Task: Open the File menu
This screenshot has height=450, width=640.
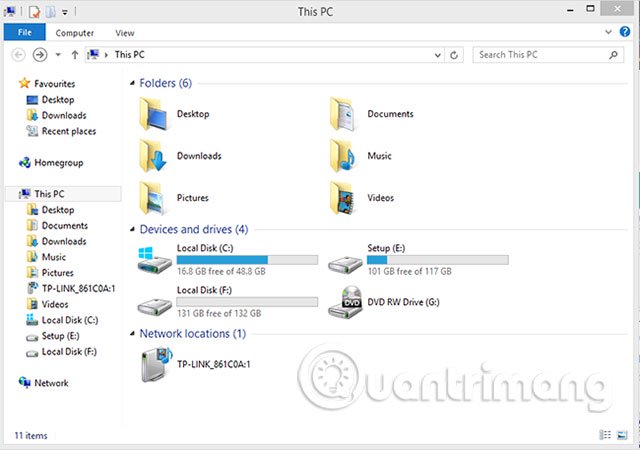Action: click(x=24, y=32)
